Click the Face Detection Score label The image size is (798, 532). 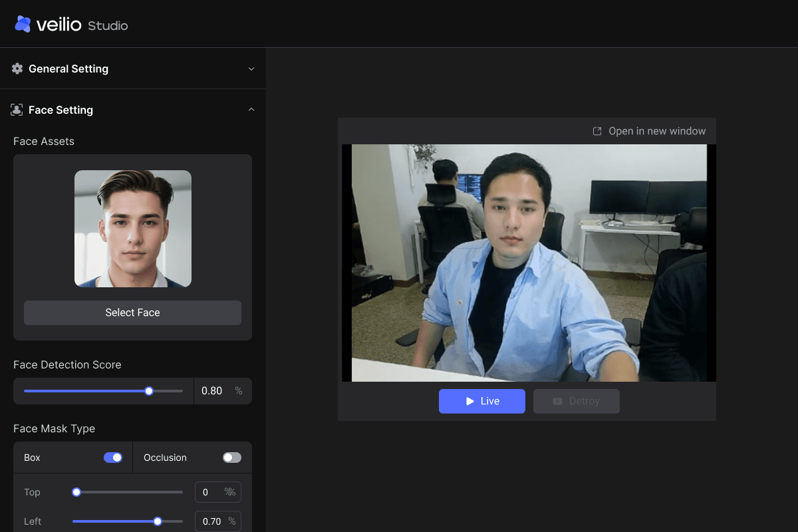coord(67,364)
